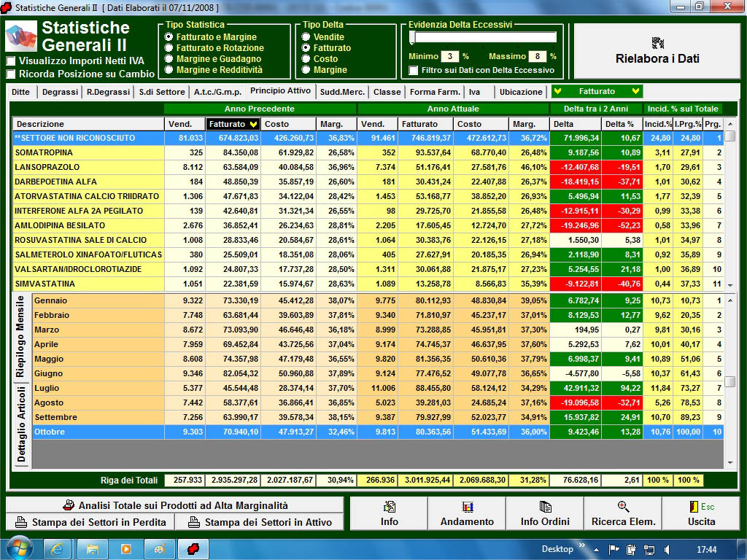Launch Ricerca Elem. search tool

(623, 514)
